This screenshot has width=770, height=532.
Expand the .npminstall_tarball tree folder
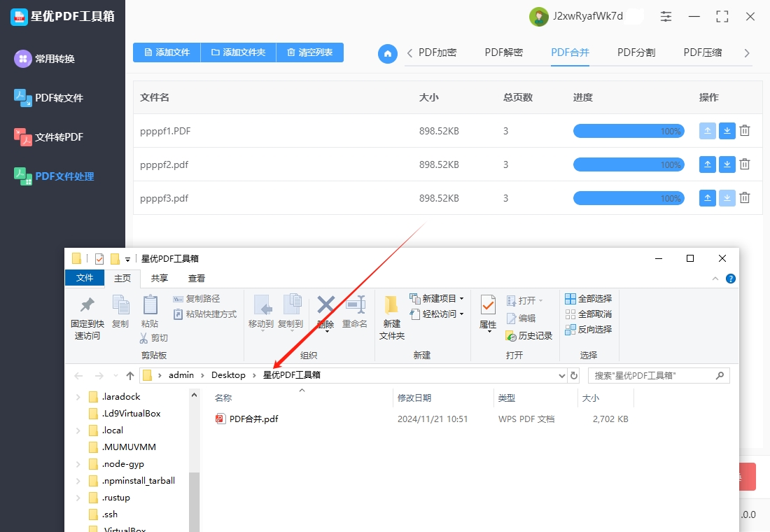click(78, 481)
